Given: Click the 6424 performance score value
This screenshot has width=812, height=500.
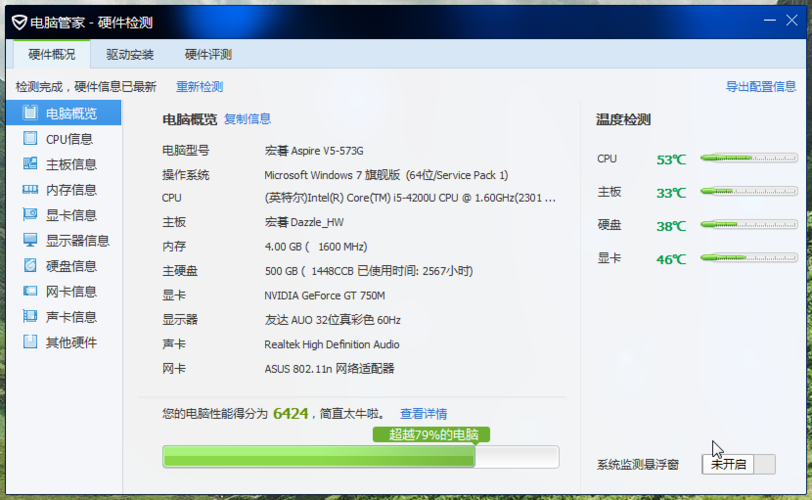Looking at the screenshot, I should [x=291, y=414].
